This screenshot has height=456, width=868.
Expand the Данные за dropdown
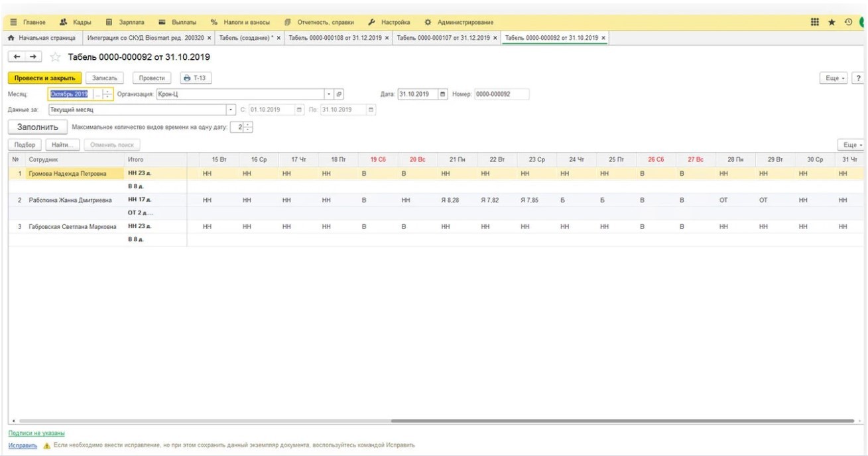tap(231, 110)
